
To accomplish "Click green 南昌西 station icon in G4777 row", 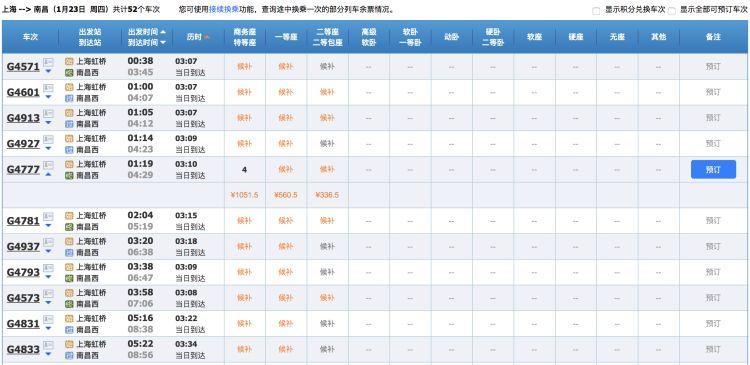I will [69, 176].
